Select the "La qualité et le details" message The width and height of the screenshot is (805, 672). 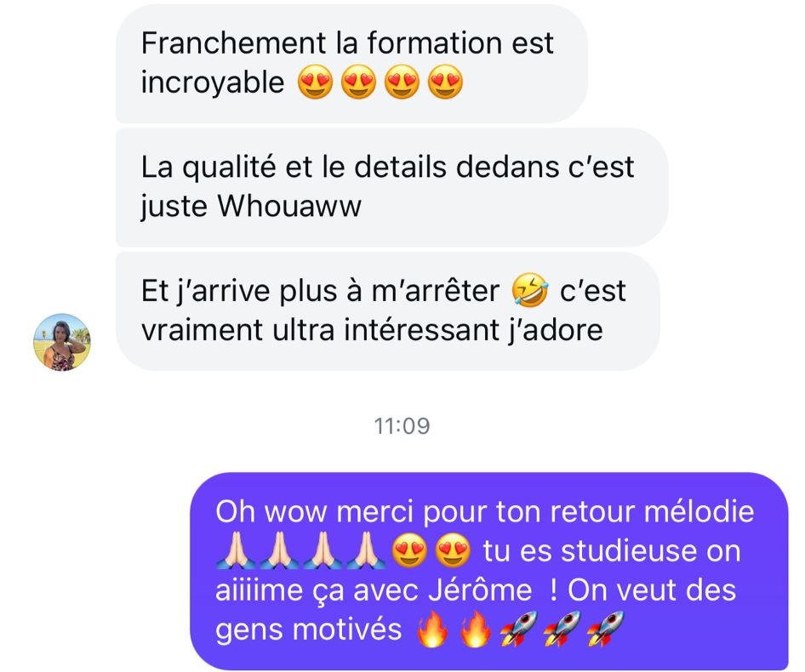[391, 187]
